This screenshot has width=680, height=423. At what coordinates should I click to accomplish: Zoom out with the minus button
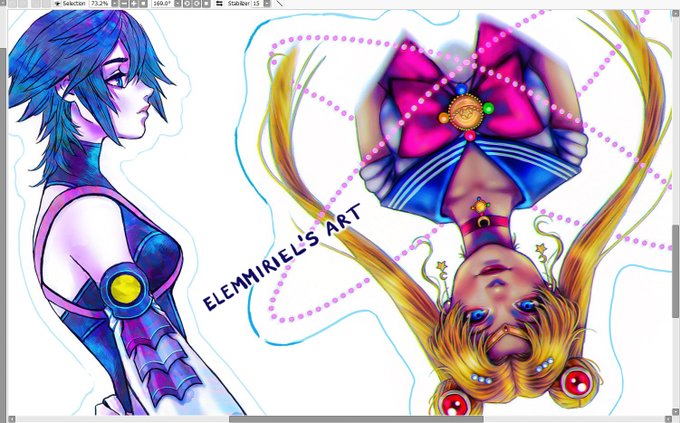(124, 3)
